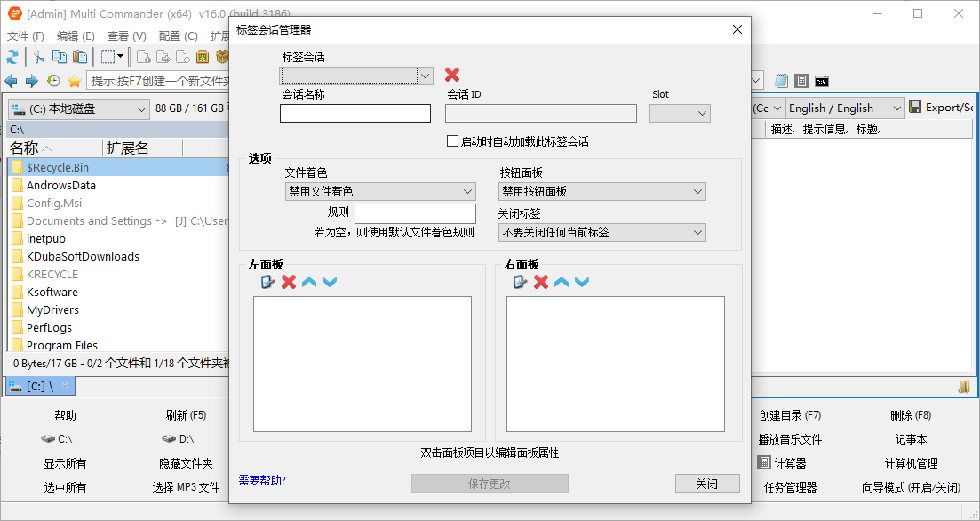This screenshot has height=521, width=980.
Task: Sort by 名称 column header
Action: 55,148
